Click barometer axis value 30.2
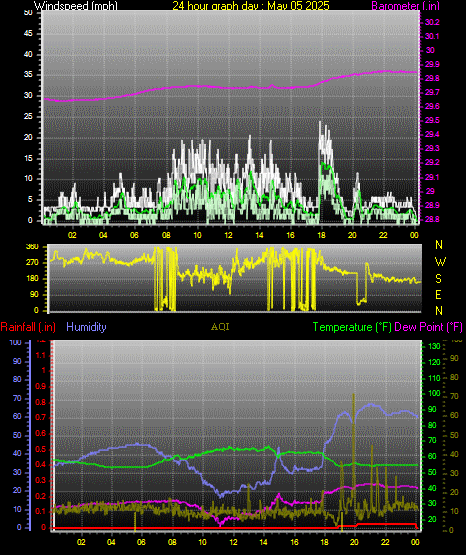The height and width of the screenshot is (555, 466). 432,22
